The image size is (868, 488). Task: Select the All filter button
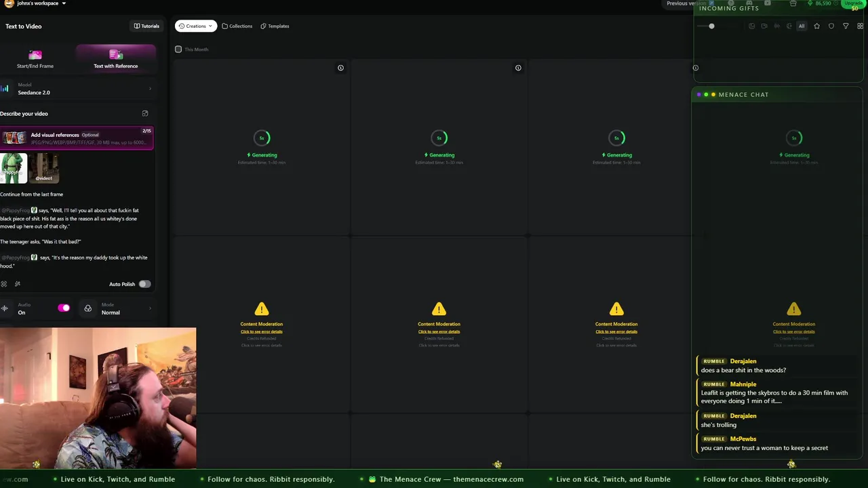click(x=802, y=26)
